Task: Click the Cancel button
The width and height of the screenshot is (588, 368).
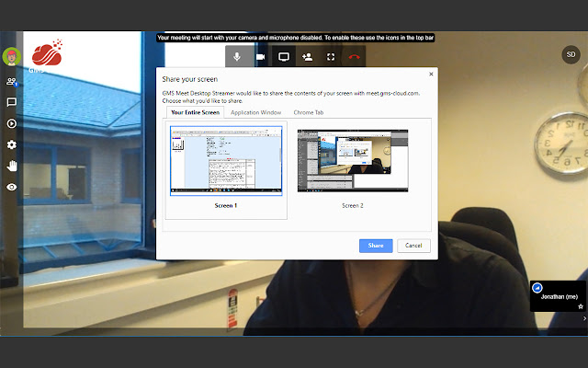Action: tap(413, 246)
